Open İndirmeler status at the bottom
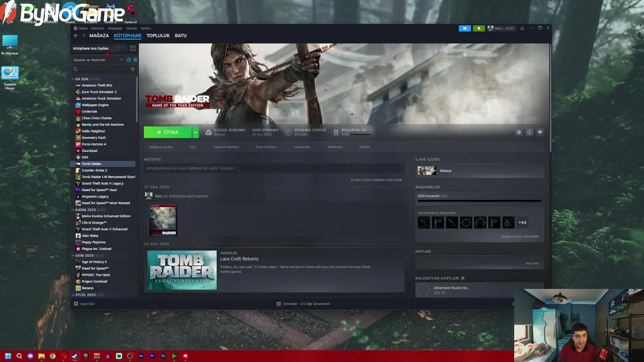Viewport: 644px width, 362px height. click(303, 304)
